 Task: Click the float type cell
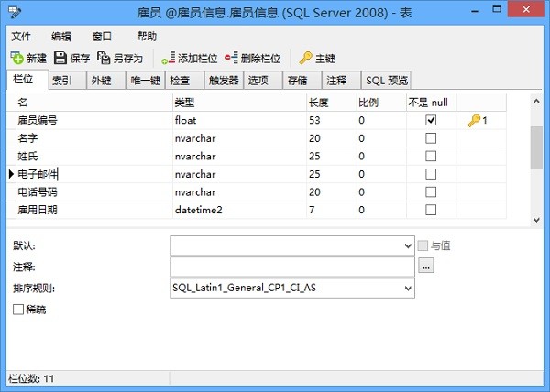(239, 120)
